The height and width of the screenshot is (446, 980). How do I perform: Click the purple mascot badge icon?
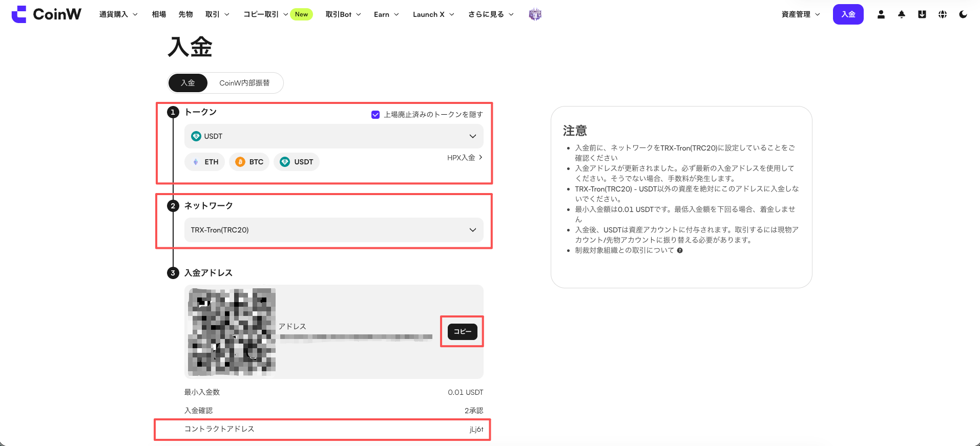point(535,14)
